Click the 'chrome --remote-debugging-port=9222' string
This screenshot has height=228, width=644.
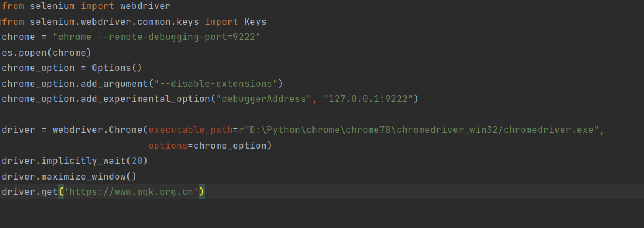[x=156, y=37]
